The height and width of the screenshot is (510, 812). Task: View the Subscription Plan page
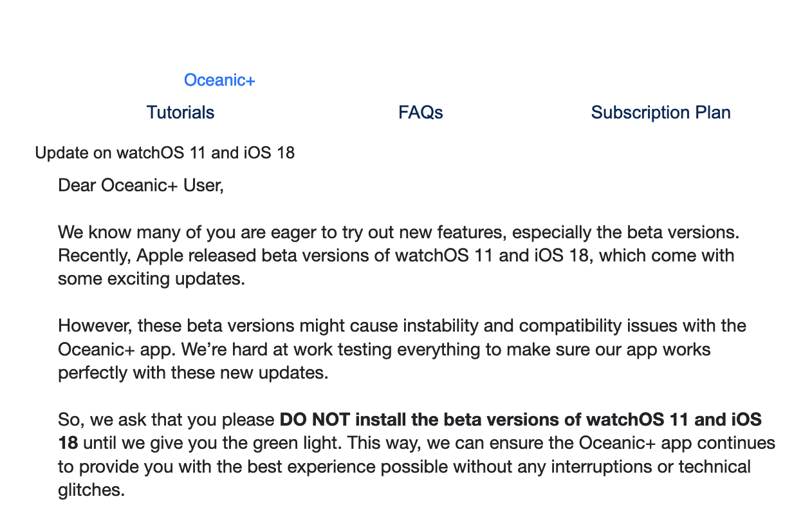point(660,112)
